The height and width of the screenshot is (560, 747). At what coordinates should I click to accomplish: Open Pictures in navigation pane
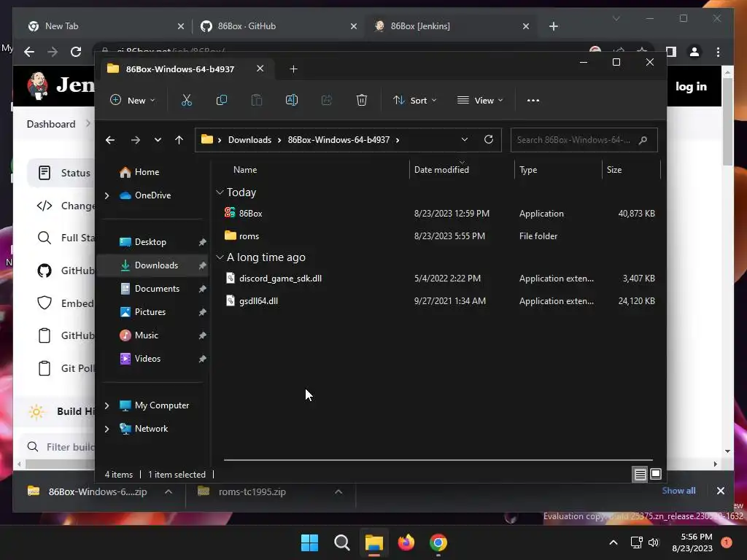(150, 312)
